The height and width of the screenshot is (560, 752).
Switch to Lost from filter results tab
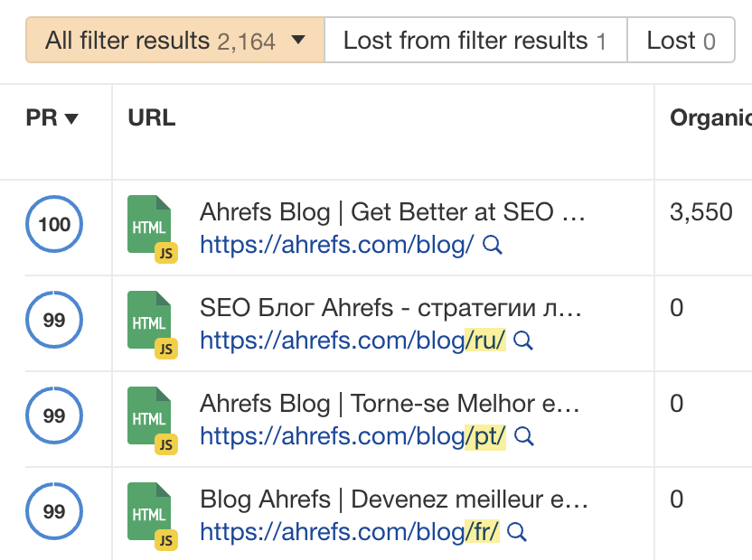(475, 41)
